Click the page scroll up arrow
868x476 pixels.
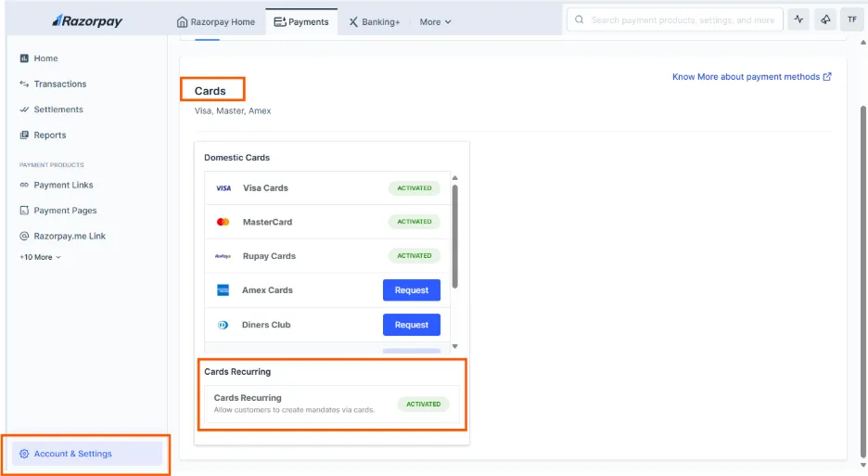click(x=863, y=43)
